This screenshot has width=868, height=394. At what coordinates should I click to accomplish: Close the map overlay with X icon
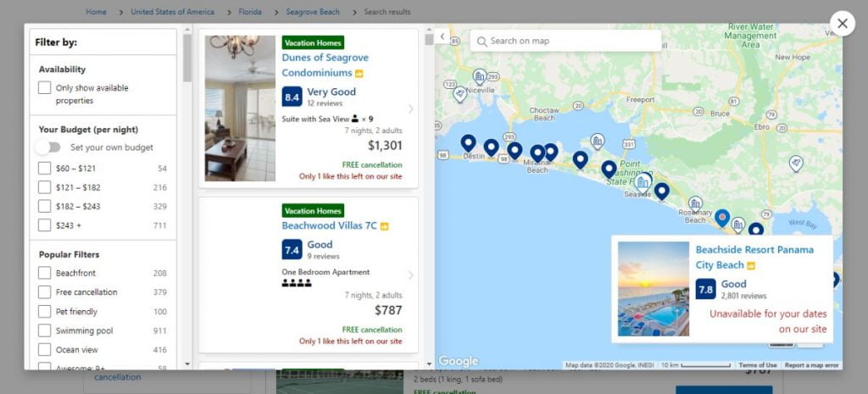point(842,24)
